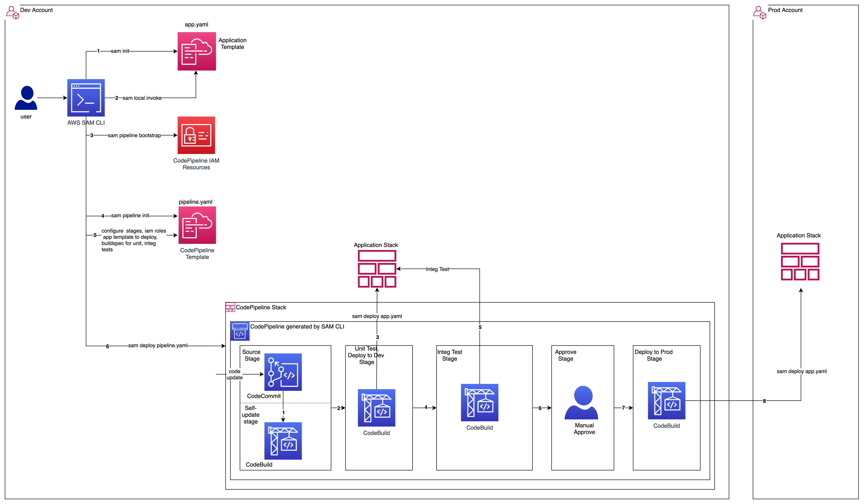Viewport: 864px width, 504px height.
Task: Click the Self-update stage CodeBuild icon
Action: (x=283, y=441)
